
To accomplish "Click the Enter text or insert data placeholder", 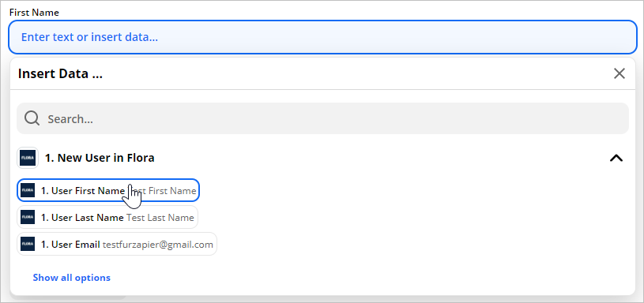I will click(x=89, y=37).
